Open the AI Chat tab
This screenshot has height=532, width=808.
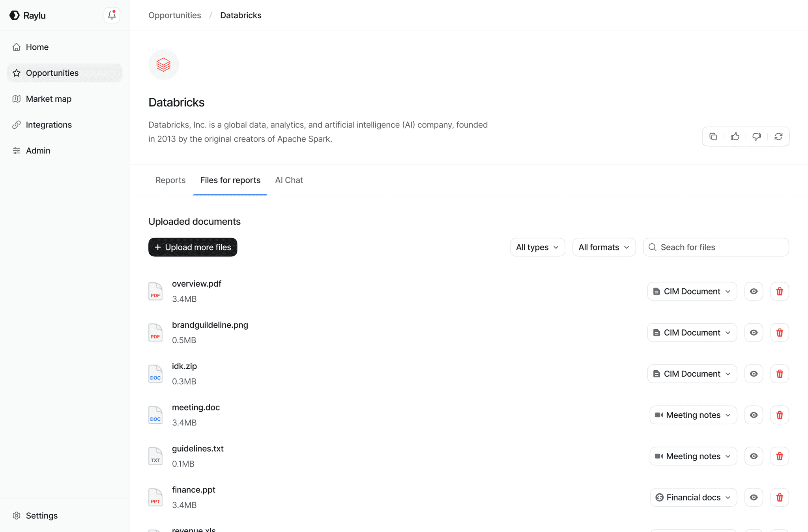(289, 180)
